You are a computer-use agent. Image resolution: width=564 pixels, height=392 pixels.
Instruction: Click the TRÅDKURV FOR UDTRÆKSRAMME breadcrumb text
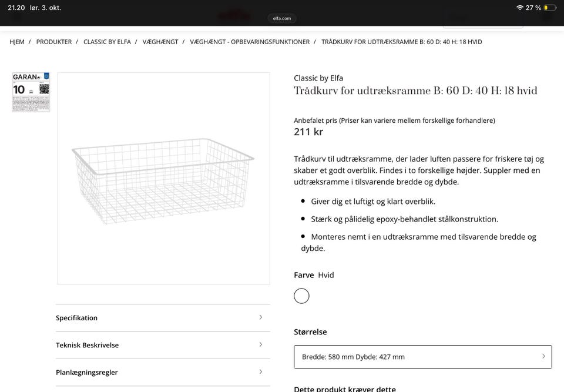[x=402, y=42]
